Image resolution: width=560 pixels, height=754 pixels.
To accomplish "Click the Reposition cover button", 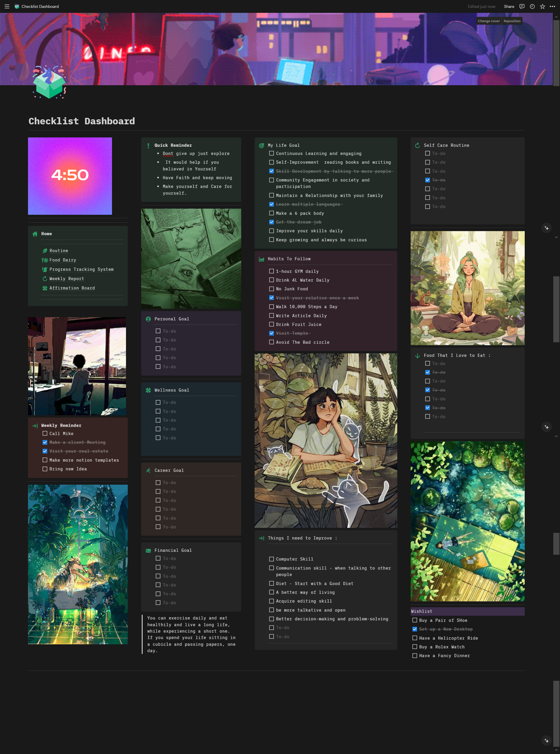I will (512, 21).
